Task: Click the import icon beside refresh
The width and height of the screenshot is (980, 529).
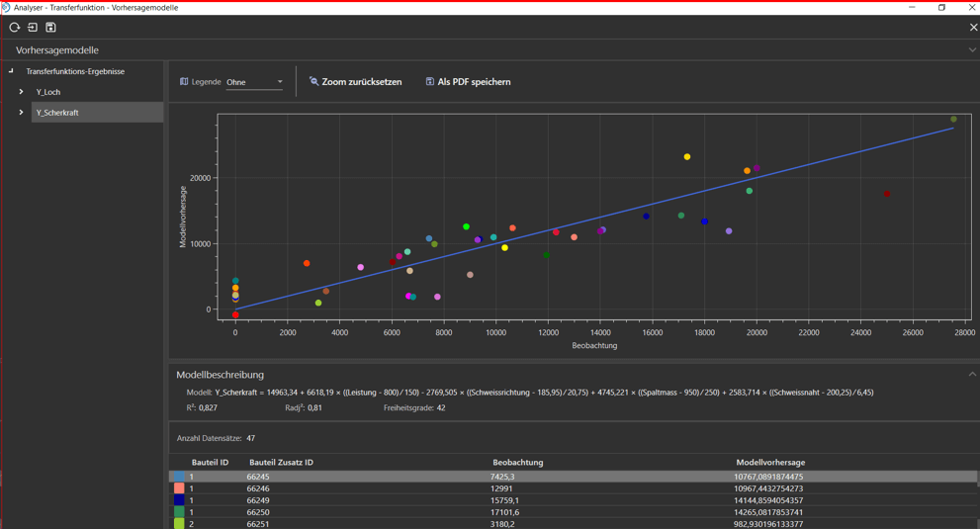Action: [33, 28]
